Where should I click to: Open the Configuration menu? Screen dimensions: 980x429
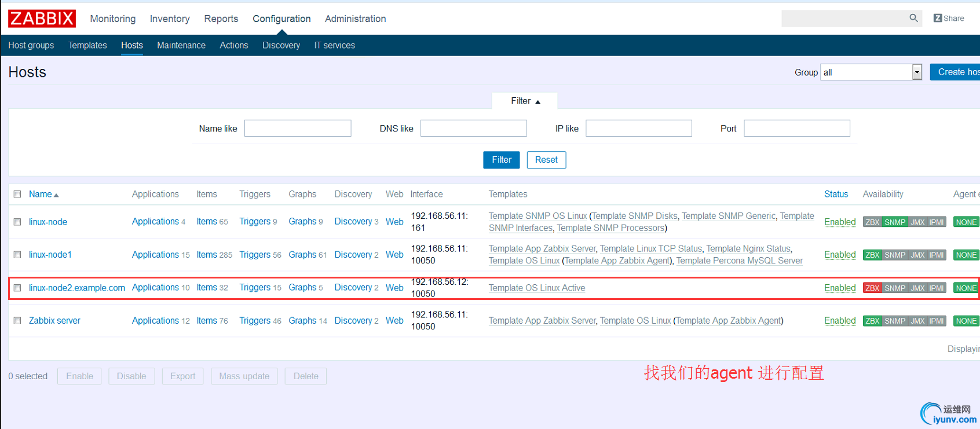281,19
